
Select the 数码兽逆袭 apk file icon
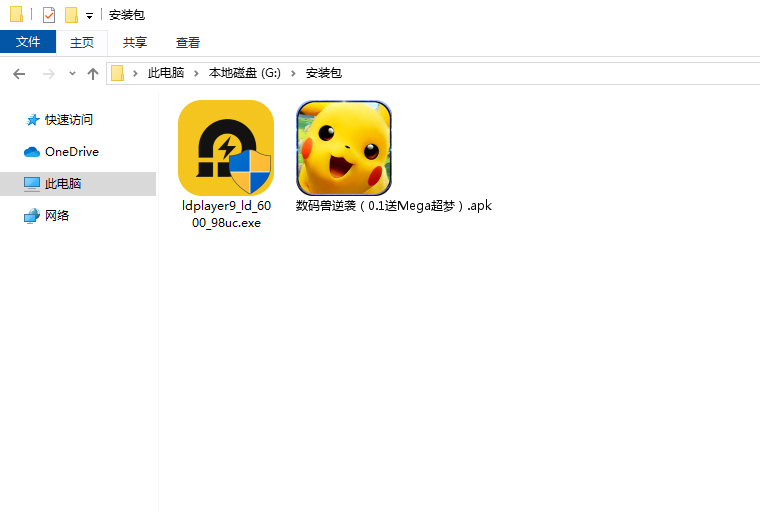coord(343,148)
